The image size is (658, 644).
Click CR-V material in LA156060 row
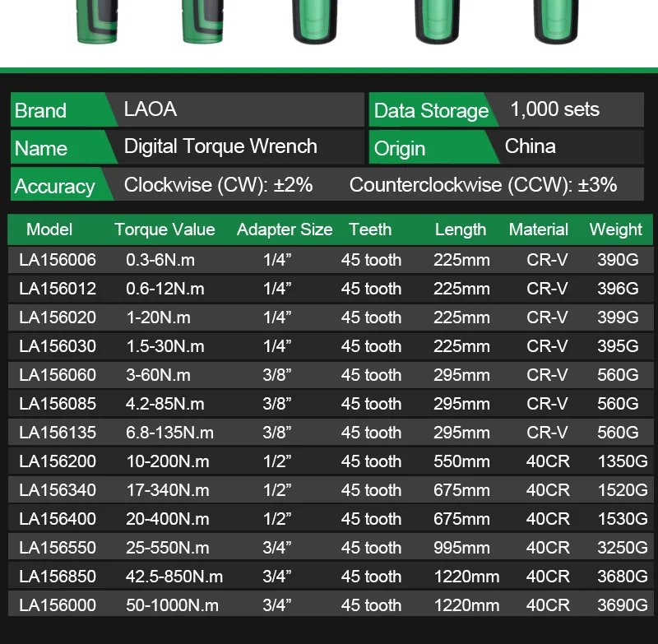[547, 375]
